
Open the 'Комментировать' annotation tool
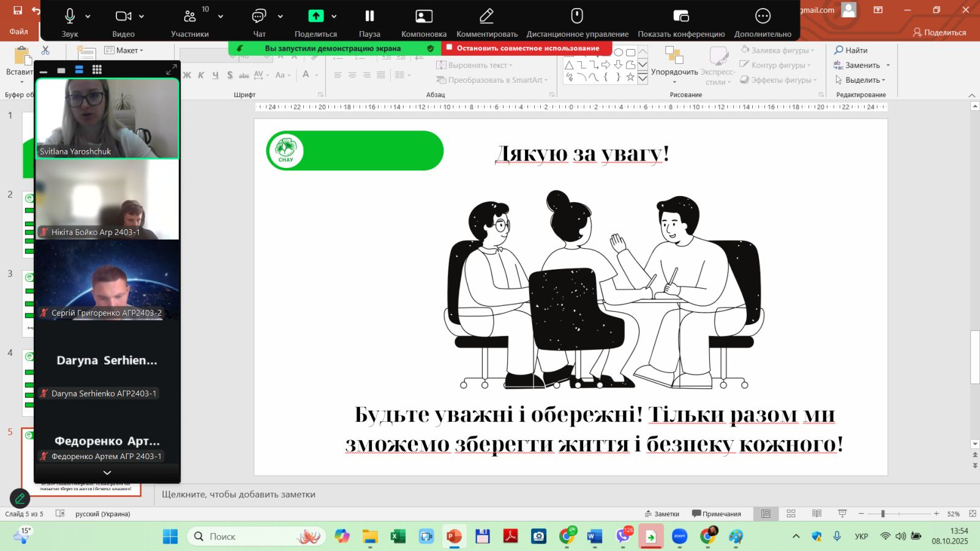pyautogui.click(x=486, y=17)
